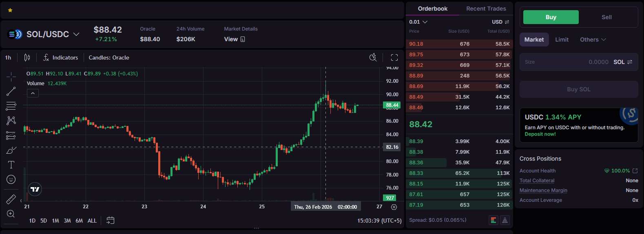The image size is (644, 234).
Task: Switch to the Recent Trades tab
Action: (x=486, y=9)
